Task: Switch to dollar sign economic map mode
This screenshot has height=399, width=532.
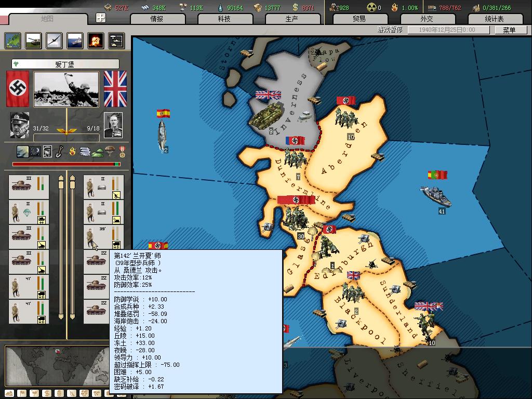Action: point(46,394)
